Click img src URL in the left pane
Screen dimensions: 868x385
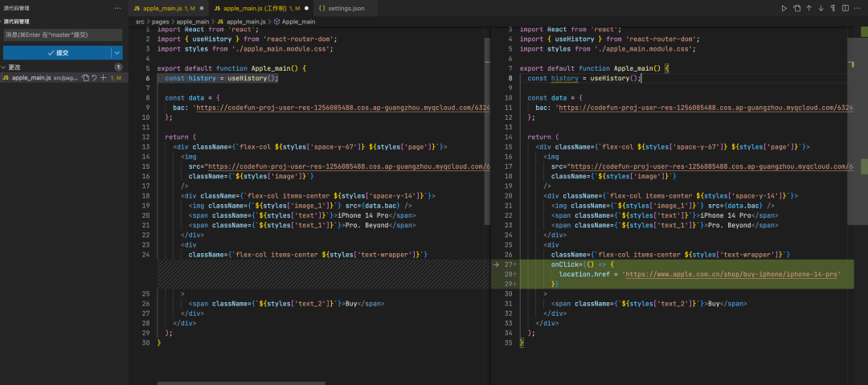[349, 166]
